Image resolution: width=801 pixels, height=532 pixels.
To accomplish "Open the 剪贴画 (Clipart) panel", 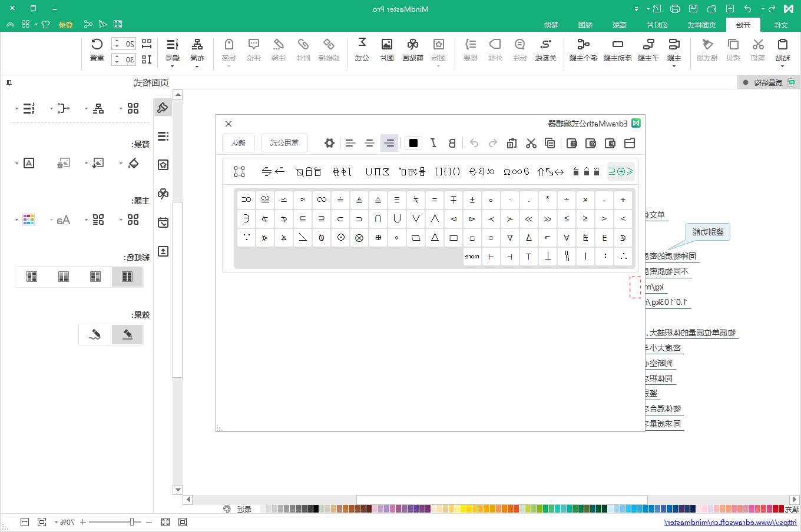I will [x=413, y=49].
